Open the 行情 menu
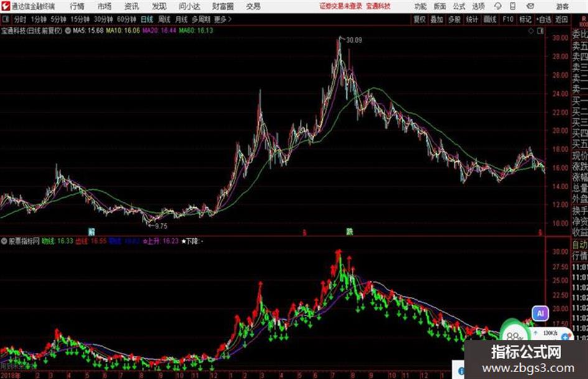The image size is (588, 379). click(x=77, y=6)
